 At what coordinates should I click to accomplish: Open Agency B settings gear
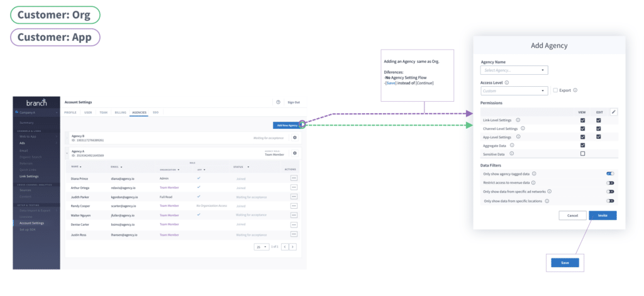click(294, 137)
